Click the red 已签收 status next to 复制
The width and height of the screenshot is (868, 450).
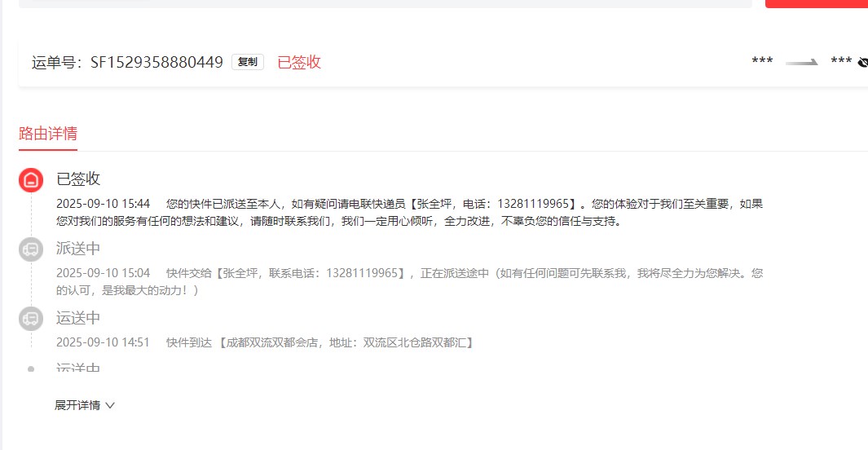[299, 63]
